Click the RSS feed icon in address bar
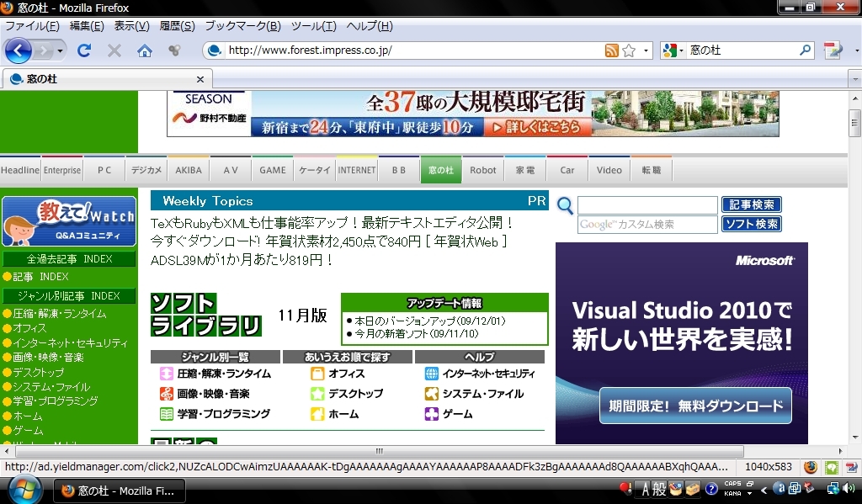The height and width of the screenshot is (504, 862). (x=612, y=50)
